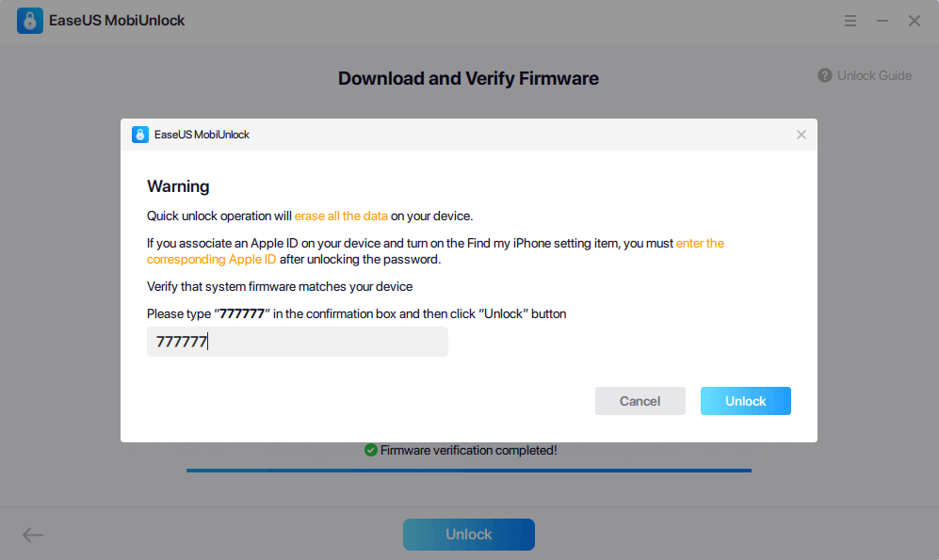Open the Unlock Guide link
939x560 pixels.
point(874,75)
